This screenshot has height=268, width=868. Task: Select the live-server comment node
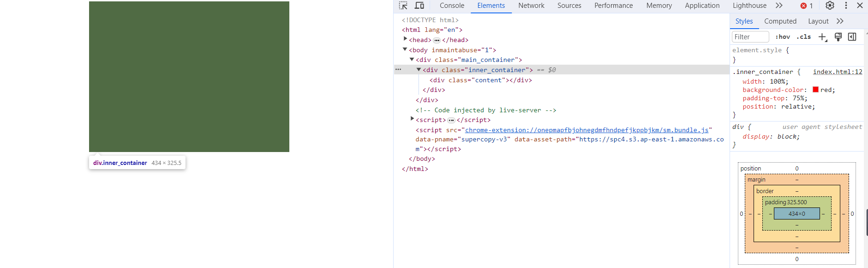click(485, 110)
